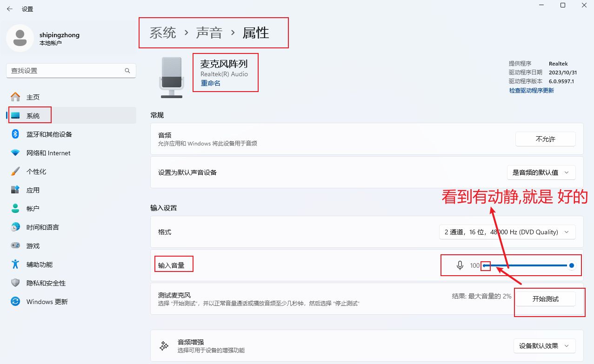Click the 重命名 link
Image resolution: width=594 pixels, height=364 pixels.
(x=210, y=83)
